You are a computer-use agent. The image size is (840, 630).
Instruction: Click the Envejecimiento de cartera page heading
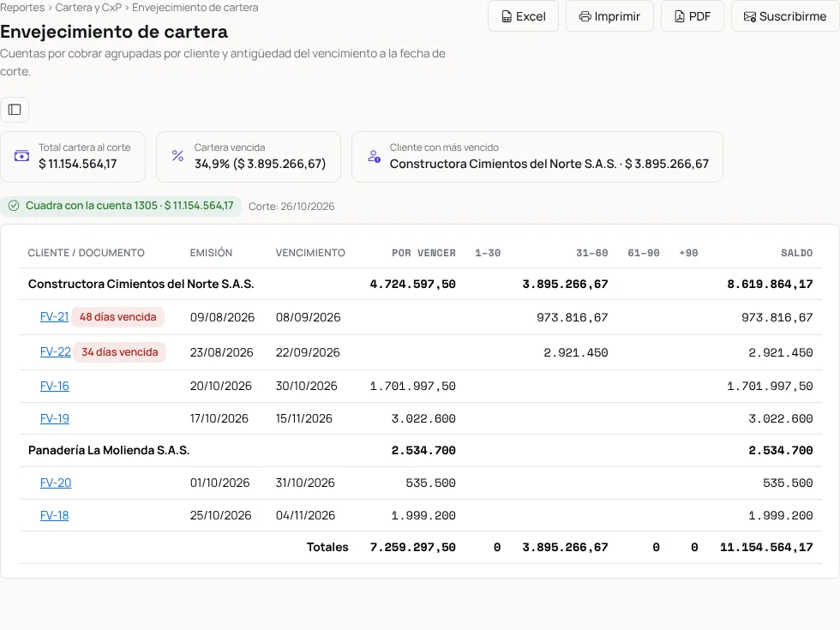(114, 32)
